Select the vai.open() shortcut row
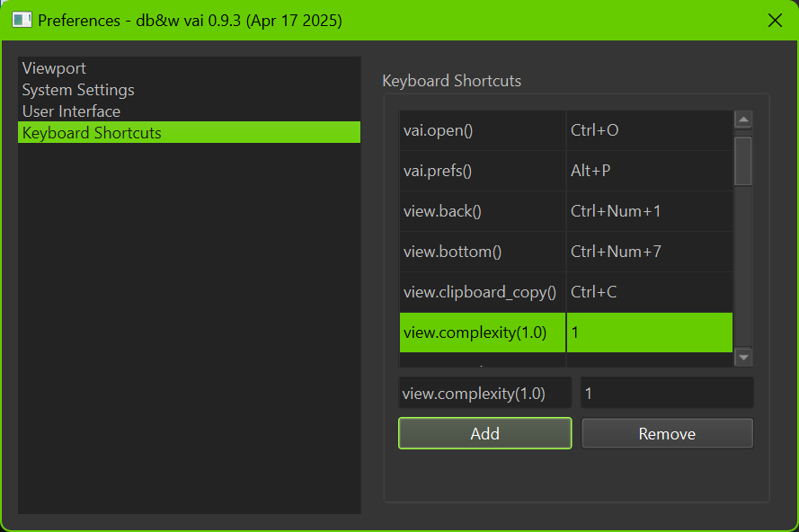The image size is (799, 532). point(566,130)
